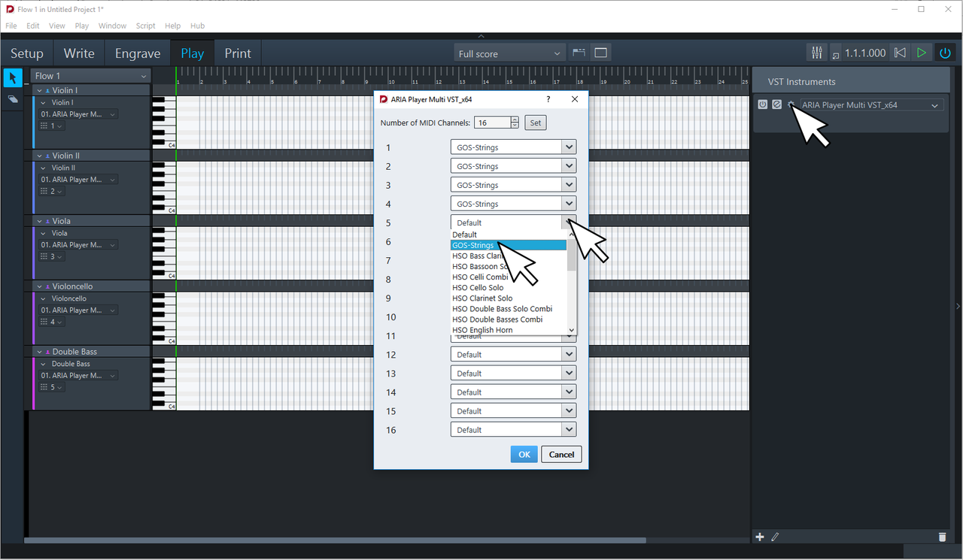
Task: Start playback with the green play button
Action: point(922,53)
